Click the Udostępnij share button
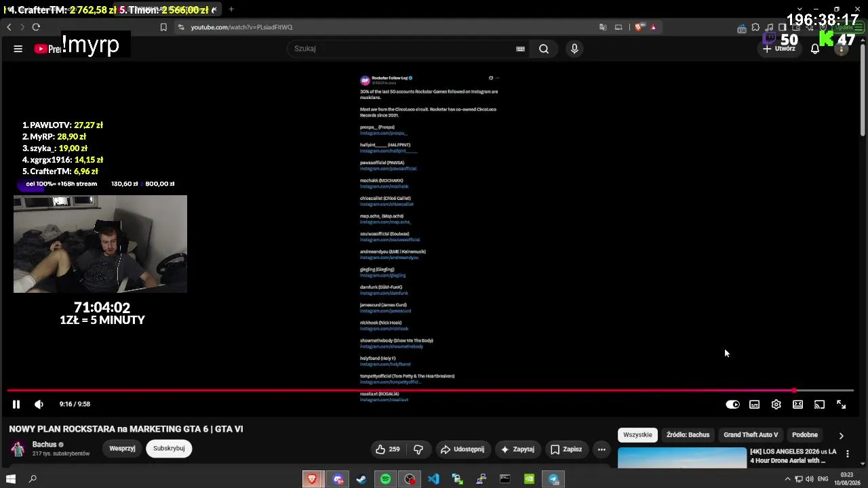868x488 pixels. click(462, 449)
